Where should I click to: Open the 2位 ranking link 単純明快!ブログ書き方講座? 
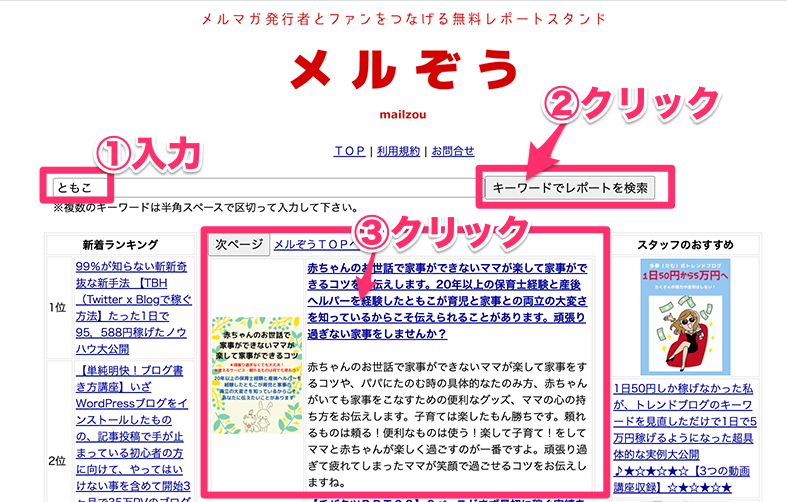tap(134, 435)
